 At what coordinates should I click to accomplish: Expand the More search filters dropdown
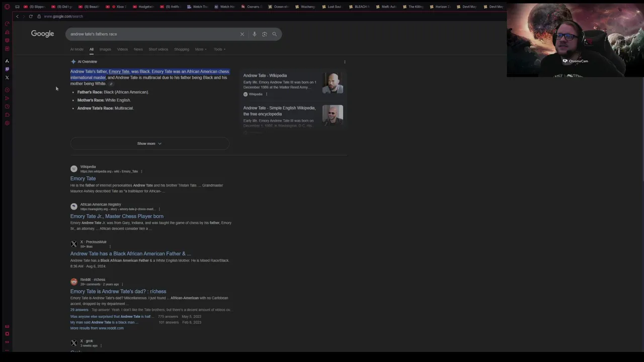pyautogui.click(x=201, y=49)
